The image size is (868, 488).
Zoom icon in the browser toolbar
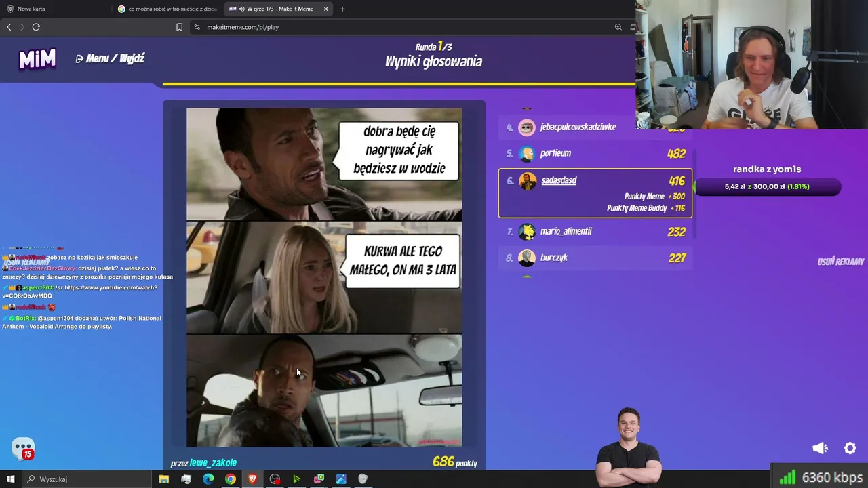(x=618, y=27)
